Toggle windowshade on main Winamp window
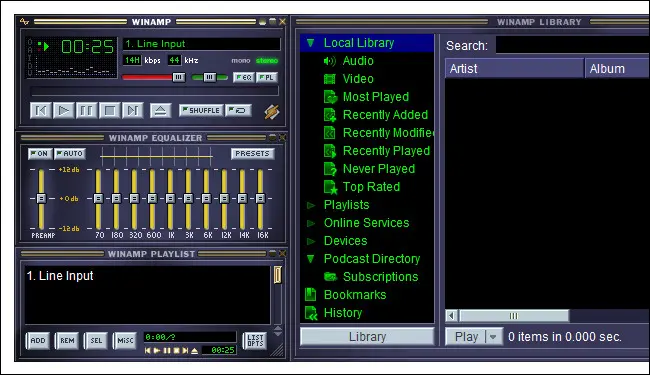650x375 pixels. tap(272, 22)
